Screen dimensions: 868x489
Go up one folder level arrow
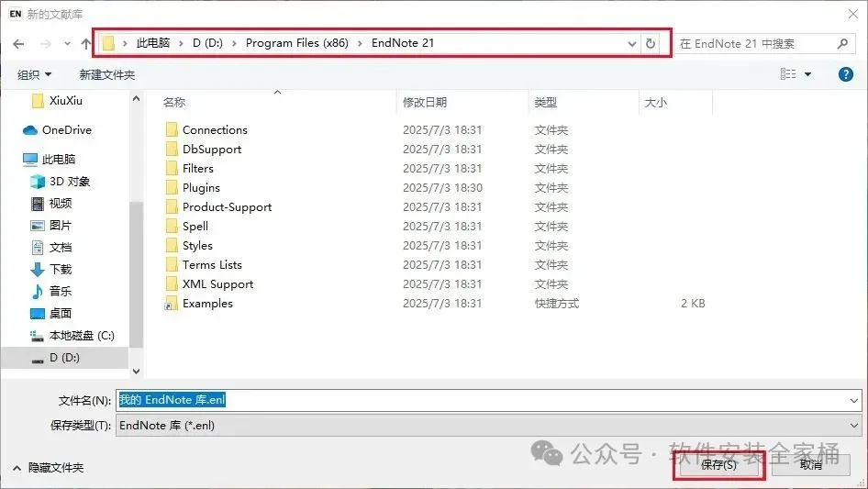(86, 44)
